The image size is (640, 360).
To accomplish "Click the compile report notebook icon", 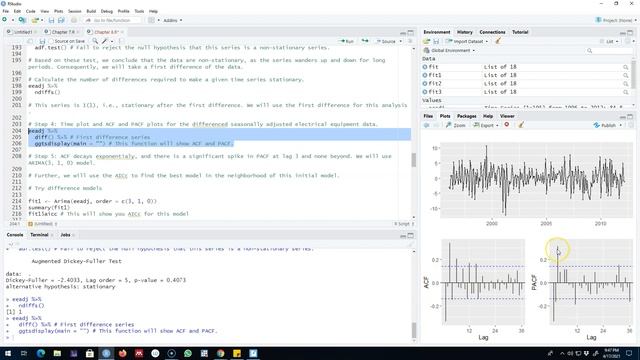I will [121, 41].
